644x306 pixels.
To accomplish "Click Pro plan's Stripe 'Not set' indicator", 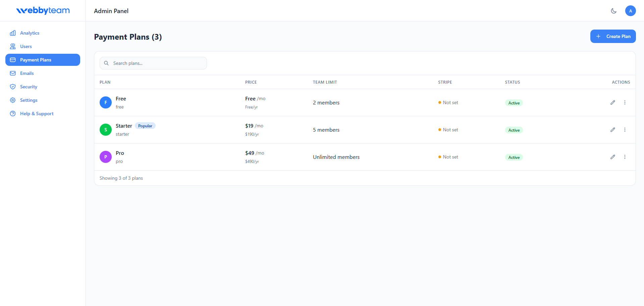I will tap(448, 157).
